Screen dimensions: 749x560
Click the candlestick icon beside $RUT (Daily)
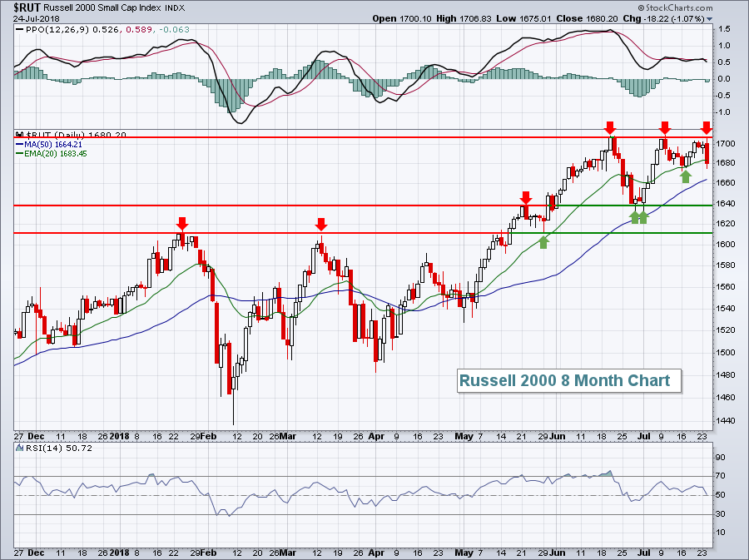(x=20, y=135)
